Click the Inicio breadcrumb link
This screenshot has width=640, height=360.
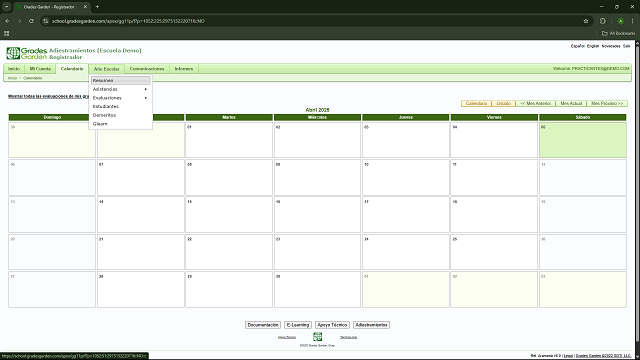coord(12,78)
